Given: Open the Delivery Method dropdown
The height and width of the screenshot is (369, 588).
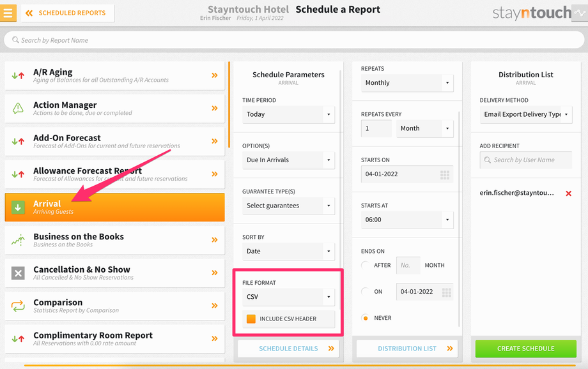Looking at the screenshot, I should [526, 114].
